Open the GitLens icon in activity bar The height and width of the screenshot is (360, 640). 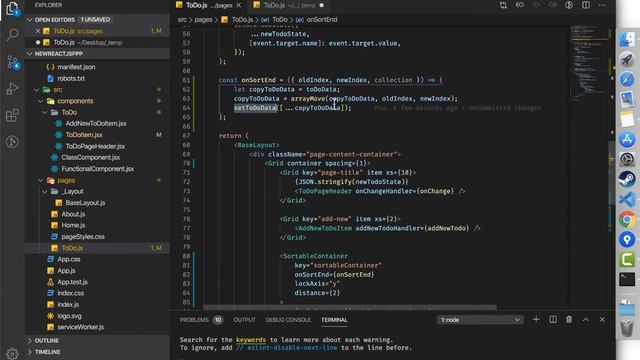click(12, 142)
